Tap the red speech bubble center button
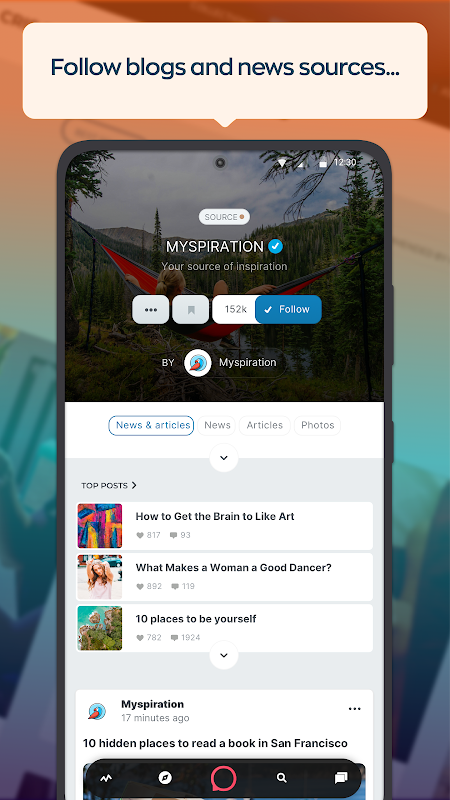Image resolution: width=450 pixels, height=800 pixels. (223, 778)
